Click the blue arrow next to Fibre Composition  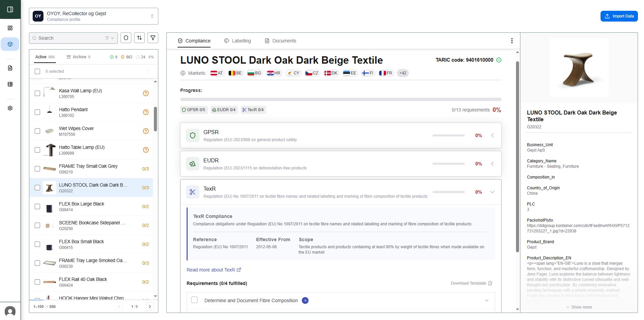click(305, 300)
